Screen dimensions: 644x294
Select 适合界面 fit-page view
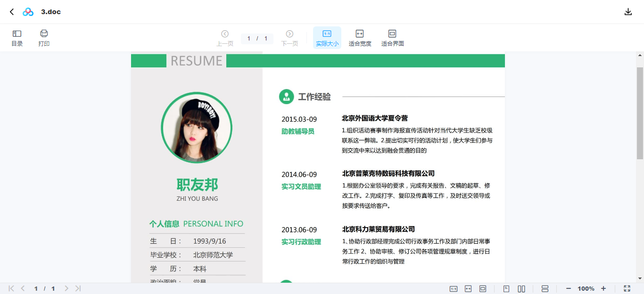pos(392,37)
